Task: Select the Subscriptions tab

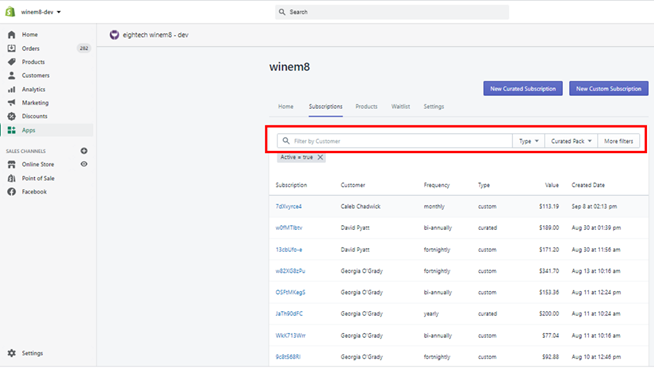Action: (326, 106)
